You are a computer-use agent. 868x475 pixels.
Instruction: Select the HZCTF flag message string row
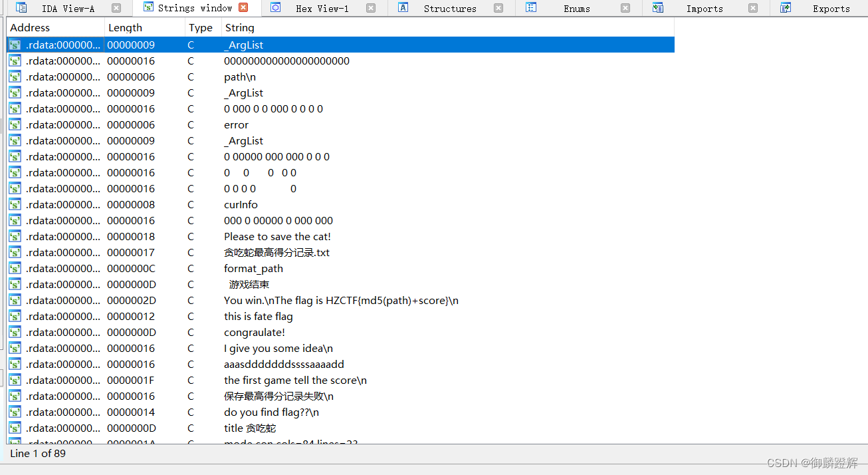pos(340,300)
